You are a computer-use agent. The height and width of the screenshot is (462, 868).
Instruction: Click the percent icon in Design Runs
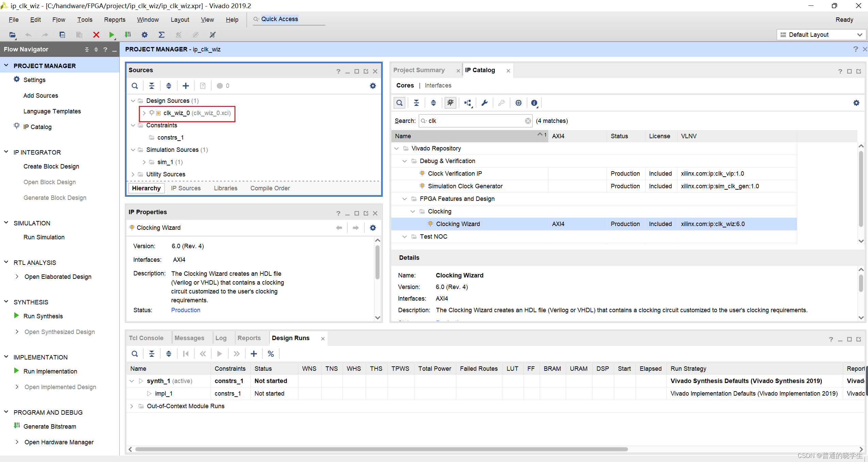[x=271, y=354]
